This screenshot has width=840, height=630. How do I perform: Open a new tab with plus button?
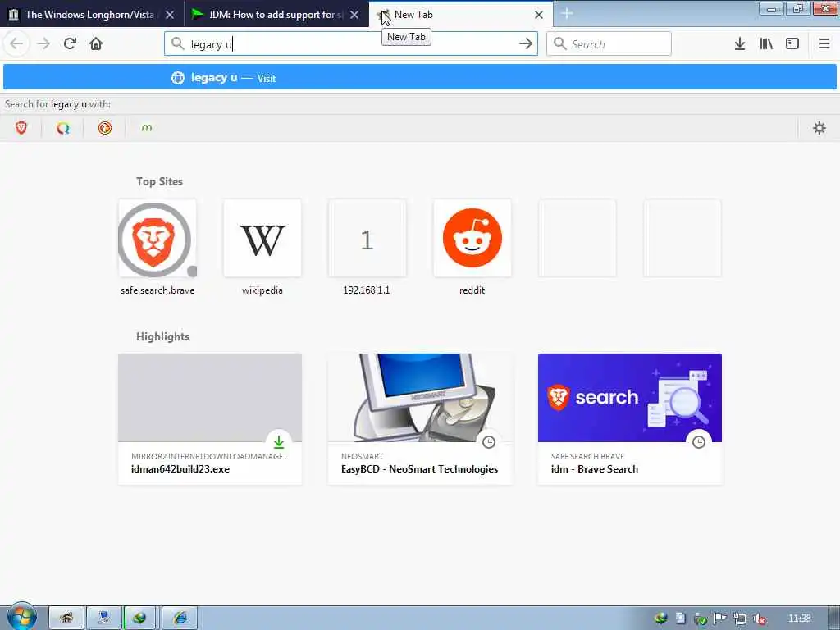pos(567,14)
